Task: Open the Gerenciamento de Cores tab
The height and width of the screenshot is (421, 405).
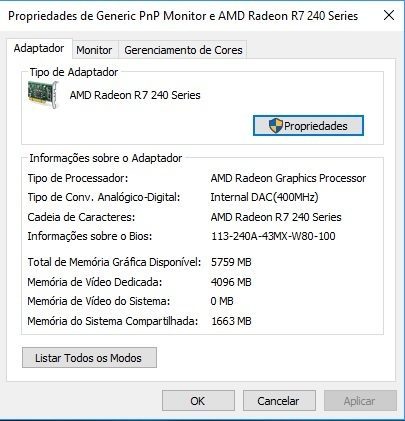Action: (x=183, y=50)
